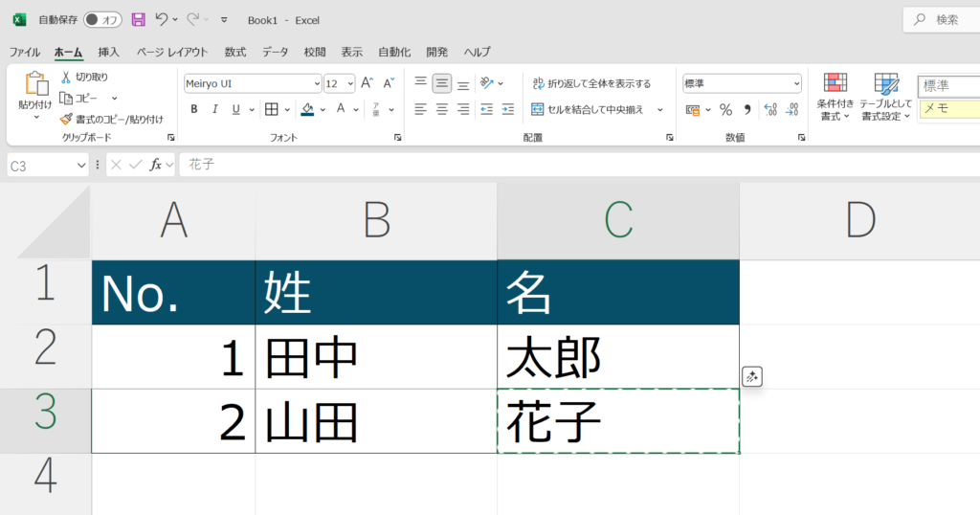Toggle align text right
This screenshot has height=515, width=980.
pyautogui.click(x=463, y=109)
